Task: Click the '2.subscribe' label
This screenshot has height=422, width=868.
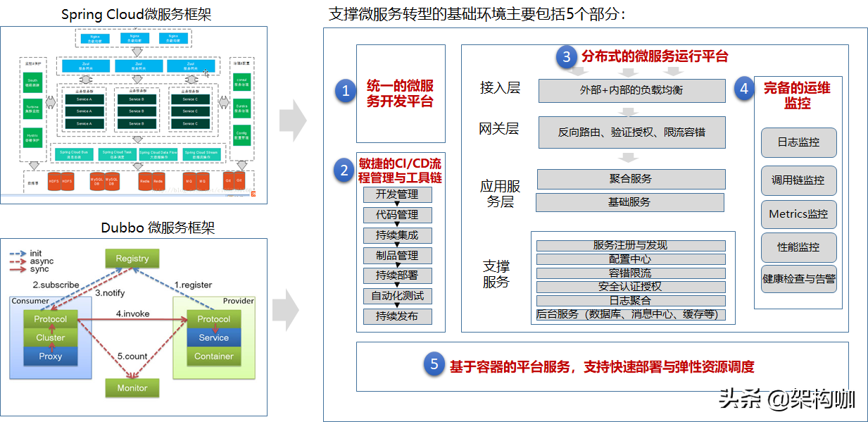Action: pos(56,285)
